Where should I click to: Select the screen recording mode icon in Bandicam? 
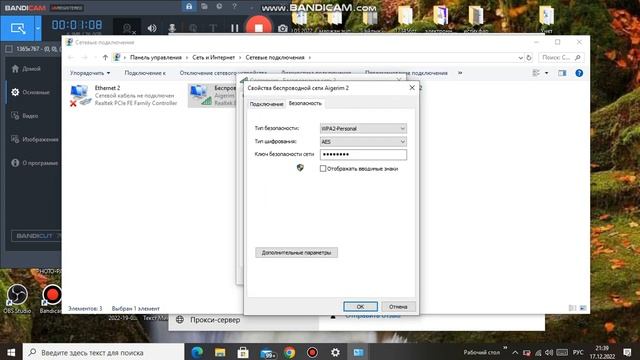pyautogui.click(x=18, y=28)
